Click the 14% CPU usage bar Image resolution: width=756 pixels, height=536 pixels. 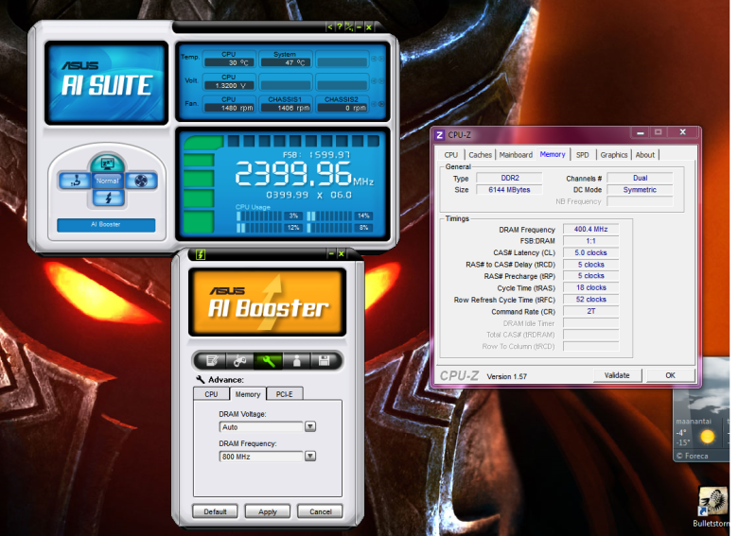pyautogui.click(x=340, y=216)
